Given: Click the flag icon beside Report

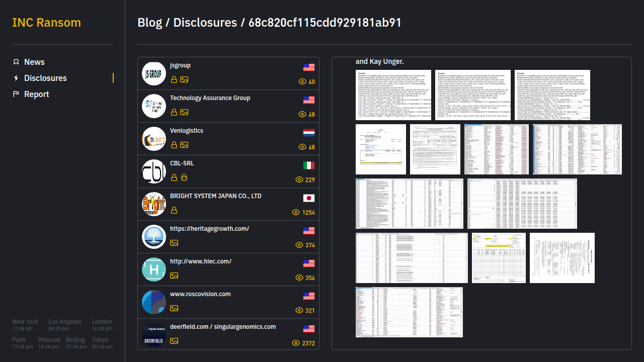Looking at the screenshot, I should tap(16, 94).
